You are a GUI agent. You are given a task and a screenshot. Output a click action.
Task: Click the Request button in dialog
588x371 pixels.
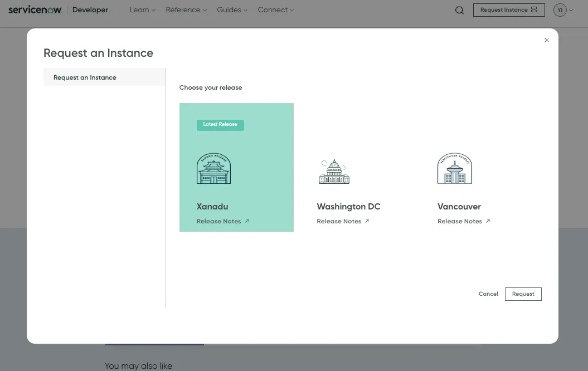point(523,294)
